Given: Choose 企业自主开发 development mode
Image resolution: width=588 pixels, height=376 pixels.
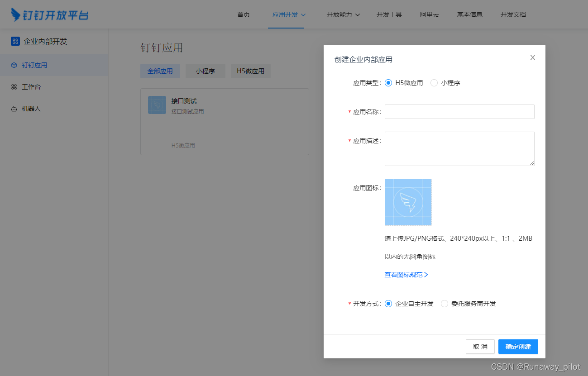Looking at the screenshot, I should tap(388, 304).
